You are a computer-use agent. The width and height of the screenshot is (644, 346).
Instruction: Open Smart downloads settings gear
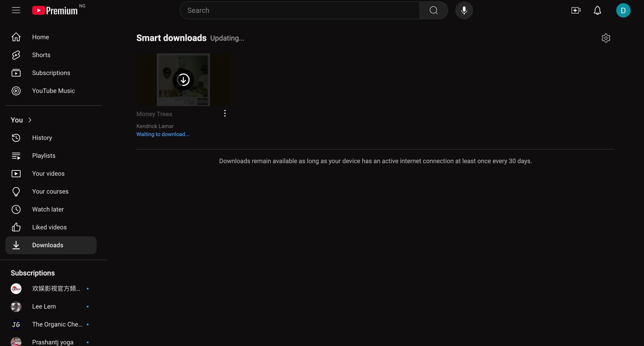click(x=606, y=38)
